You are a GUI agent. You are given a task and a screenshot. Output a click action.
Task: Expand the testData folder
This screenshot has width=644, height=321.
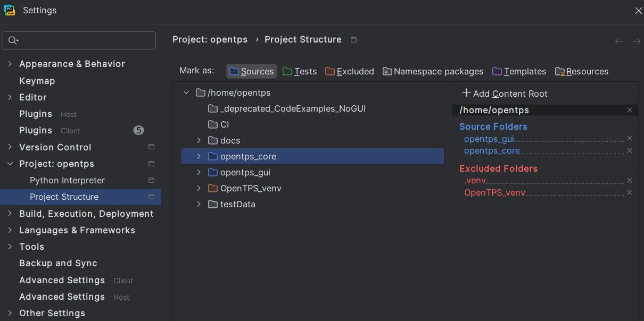click(199, 204)
